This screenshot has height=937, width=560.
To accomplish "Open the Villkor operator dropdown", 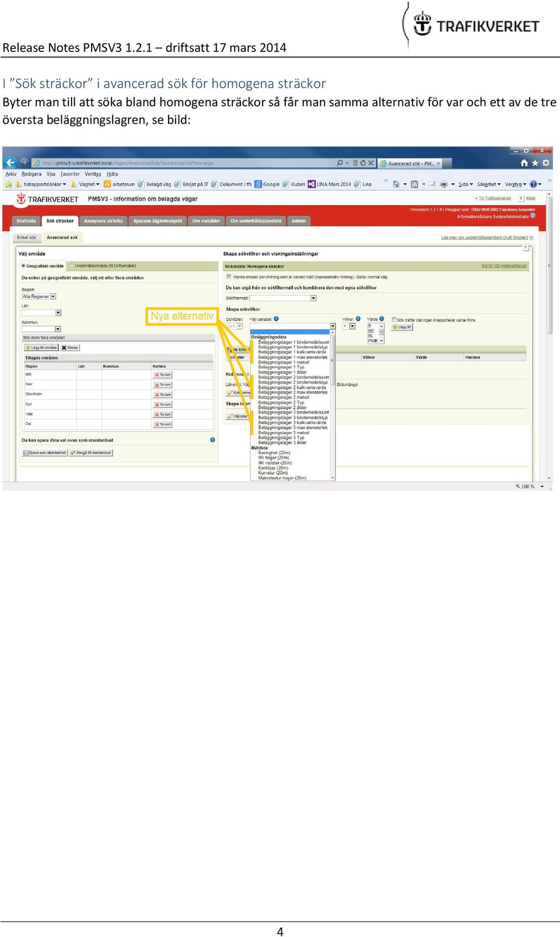I will 349,326.
